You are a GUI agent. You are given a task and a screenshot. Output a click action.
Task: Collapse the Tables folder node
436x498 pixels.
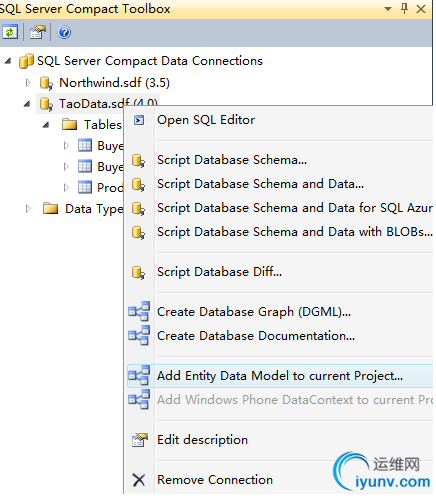click(46, 125)
